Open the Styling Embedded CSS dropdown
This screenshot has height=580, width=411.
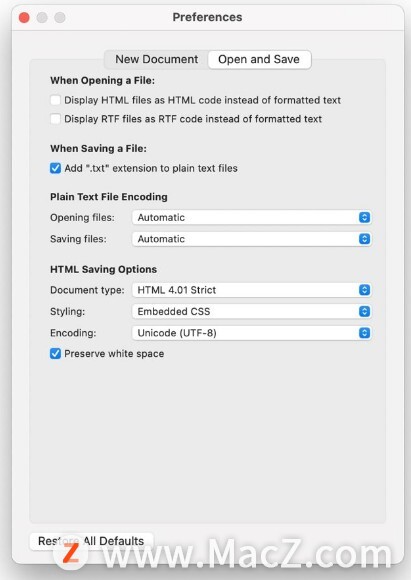[x=252, y=311]
